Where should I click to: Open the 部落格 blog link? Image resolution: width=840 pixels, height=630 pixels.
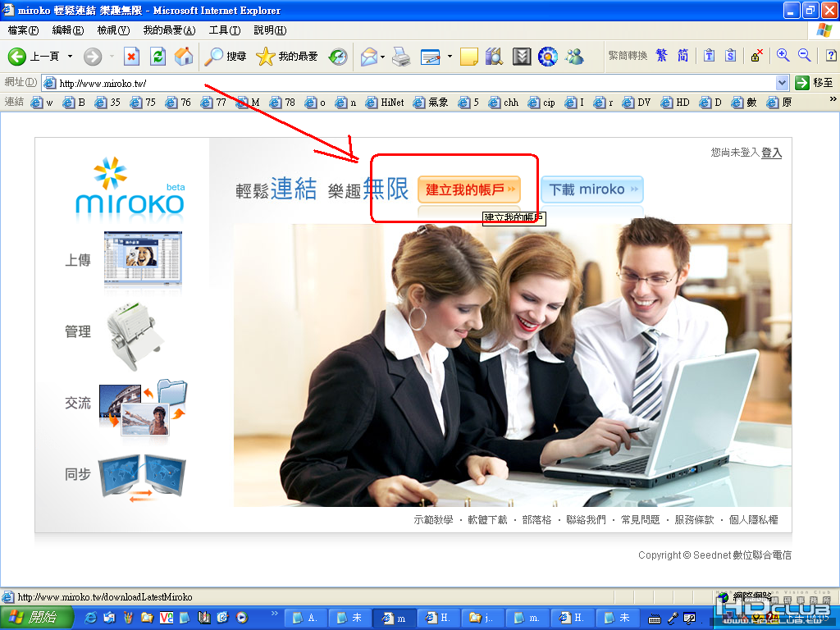[x=536, y=519]
